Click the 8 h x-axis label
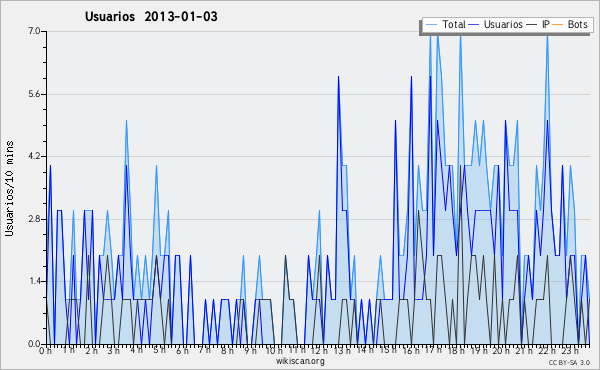 (227, 351)
